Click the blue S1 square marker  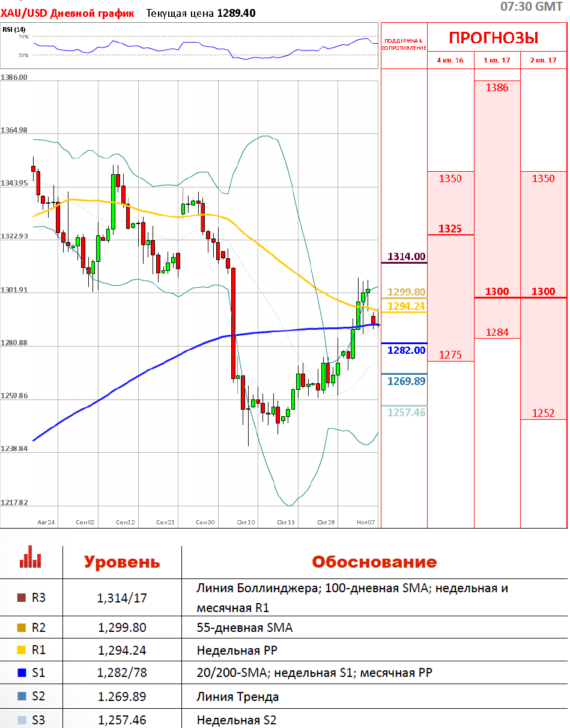pyautogui.click(x=22, y=673)
